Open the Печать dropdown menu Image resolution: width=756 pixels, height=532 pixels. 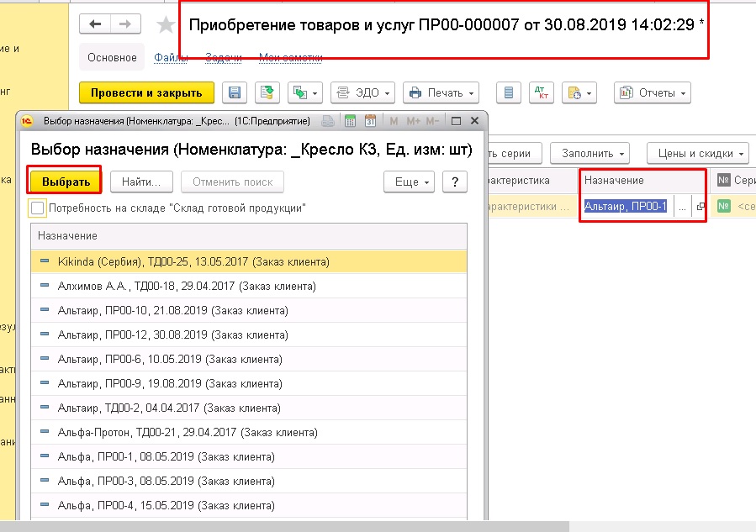pyautogui.click(x=441, y=92)
